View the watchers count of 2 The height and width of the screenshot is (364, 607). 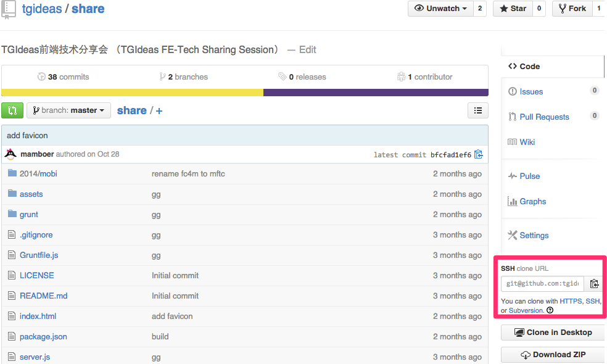(x=480, y=9)
